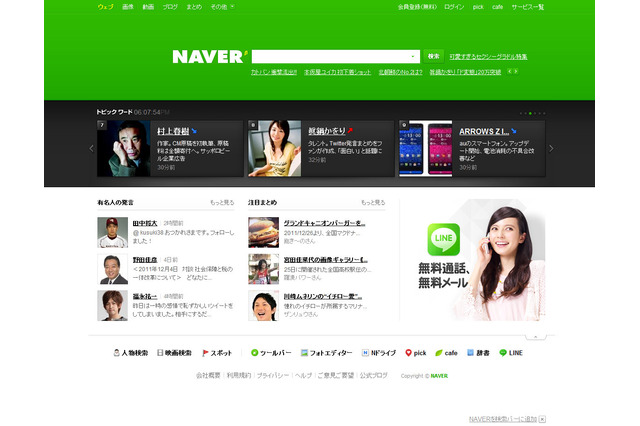
Task: Open the runner photo matome thumbnail
Action: (264, 269)
